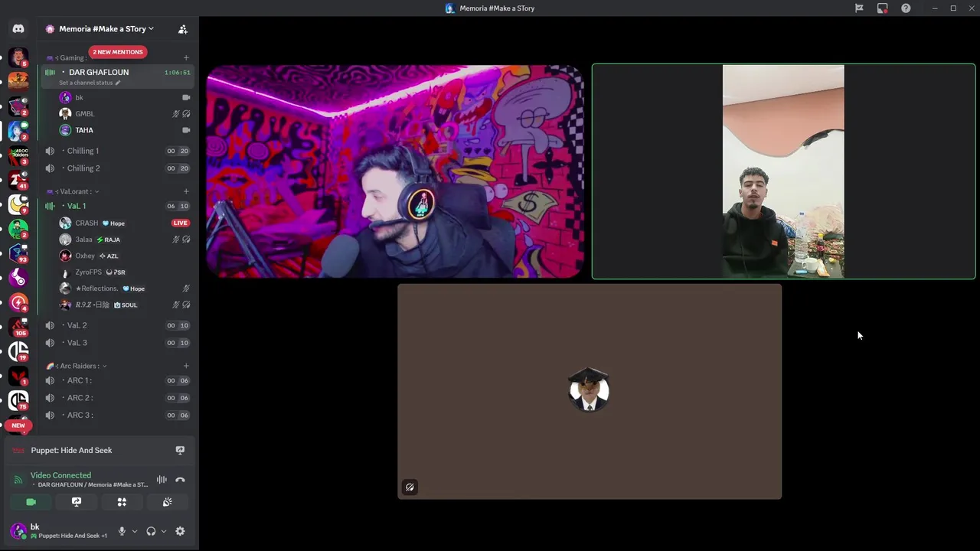The width and height of the screenshot is (980, 551).
Task: Open server with badge 75
Action: (18, 400)
